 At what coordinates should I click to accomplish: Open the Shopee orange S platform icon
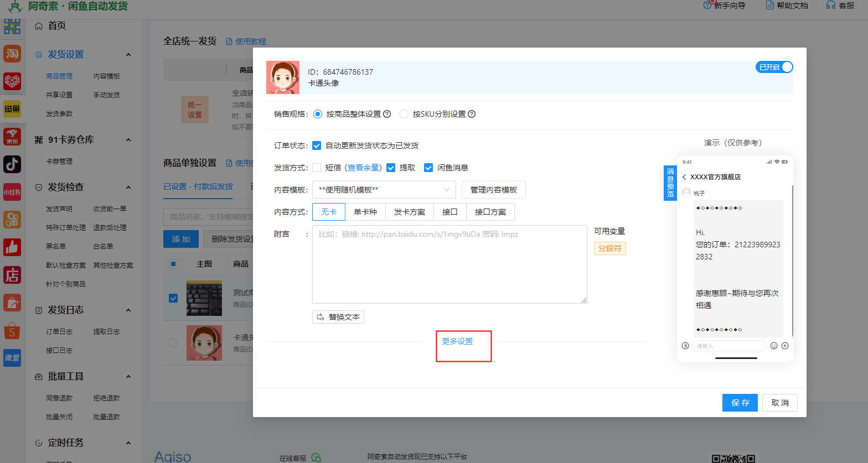point(12,330)
